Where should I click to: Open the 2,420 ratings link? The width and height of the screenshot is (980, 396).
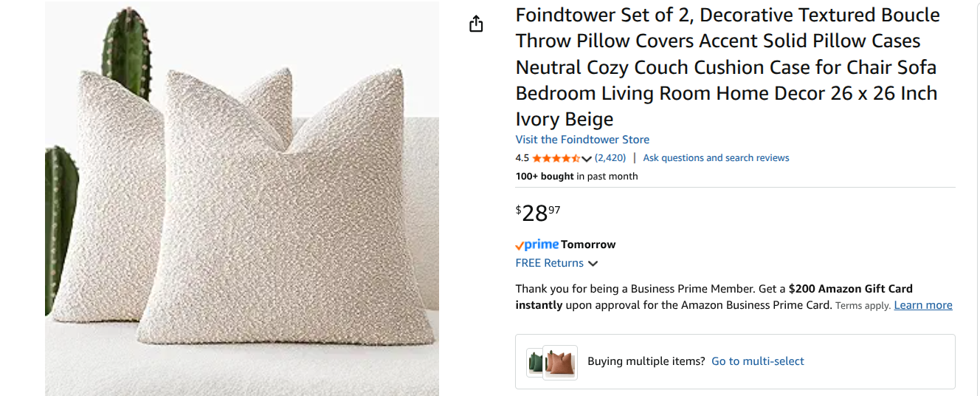coord(610,158)
